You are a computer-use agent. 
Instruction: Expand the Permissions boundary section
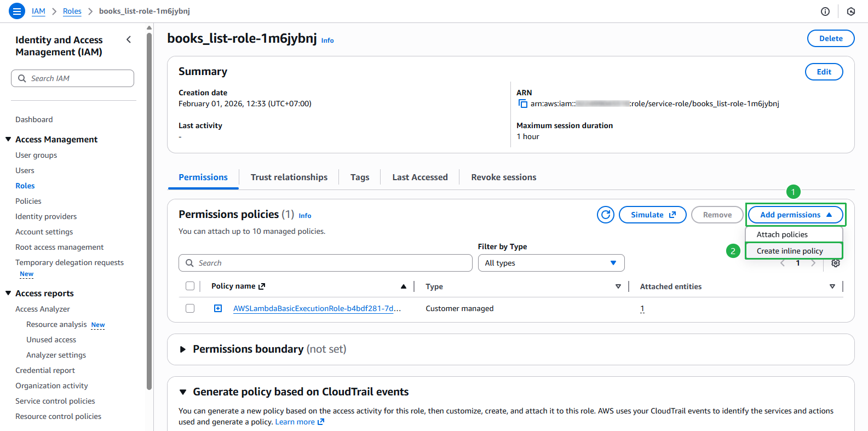coord(183,349)
